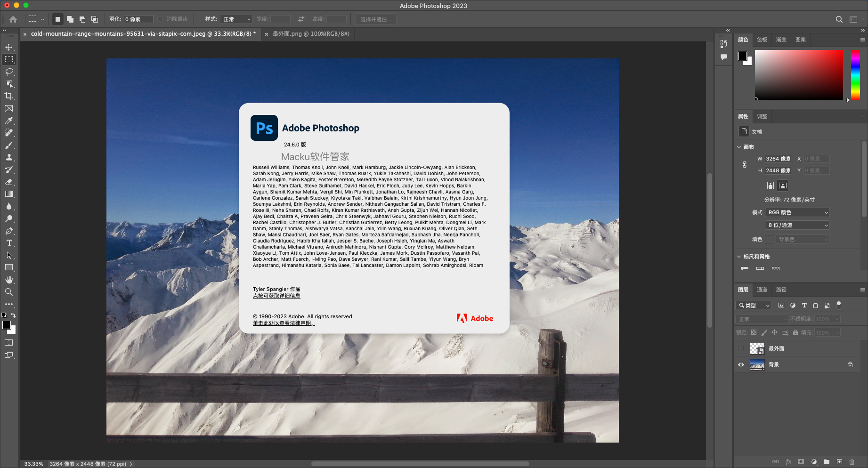The width and height of the screenshot is (868, 468).
Task: Select the Gradient tool
Action: click(9, 194)
